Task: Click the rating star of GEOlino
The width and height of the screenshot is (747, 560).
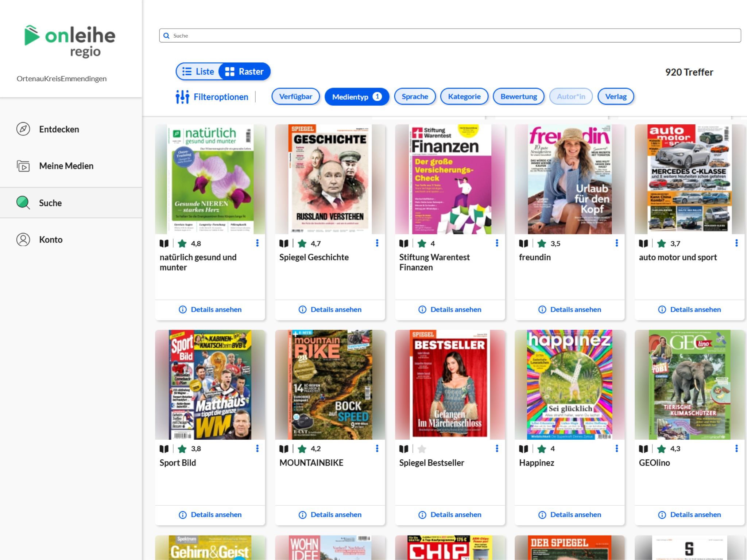Action: pyautogui.click(x=662, y=449)
